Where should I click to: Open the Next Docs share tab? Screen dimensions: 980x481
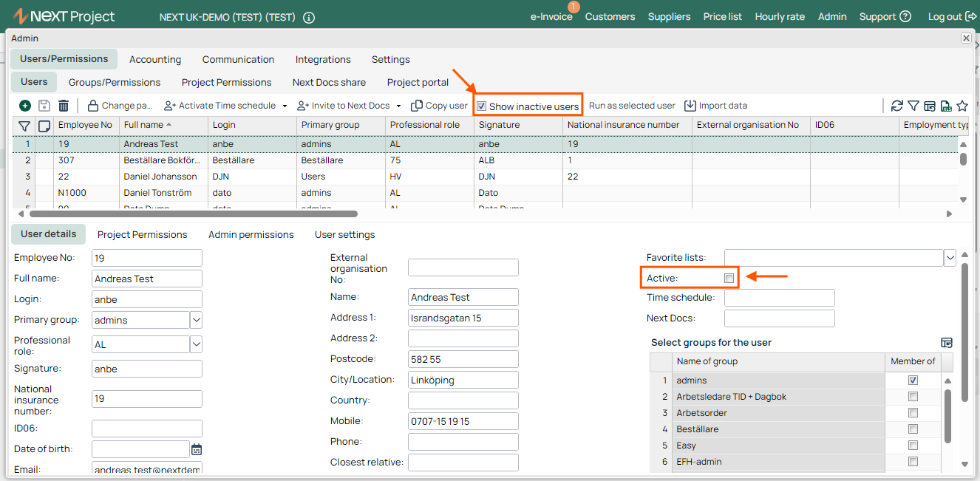[329, 82]
